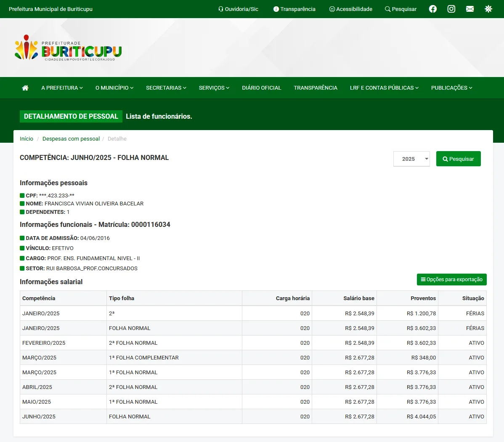Viewport: 504px width, 442px height.
Task: Expand the Publicações menu
Action: tap(451, 88)
